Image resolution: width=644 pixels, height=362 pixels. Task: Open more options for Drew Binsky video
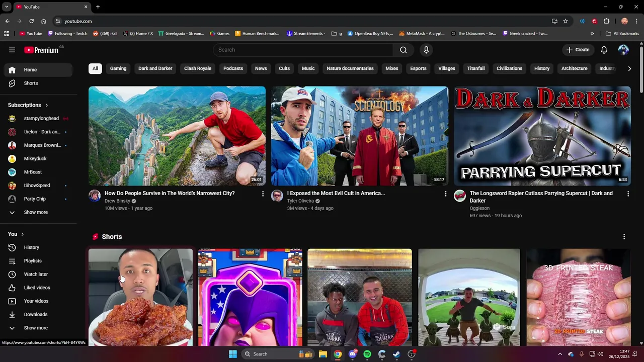[263, 194]
